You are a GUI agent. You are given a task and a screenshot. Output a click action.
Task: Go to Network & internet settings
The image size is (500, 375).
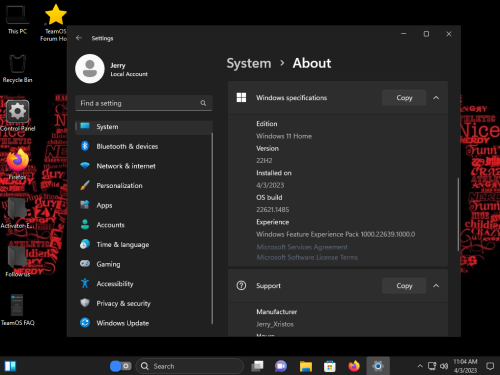coord(144,166)
